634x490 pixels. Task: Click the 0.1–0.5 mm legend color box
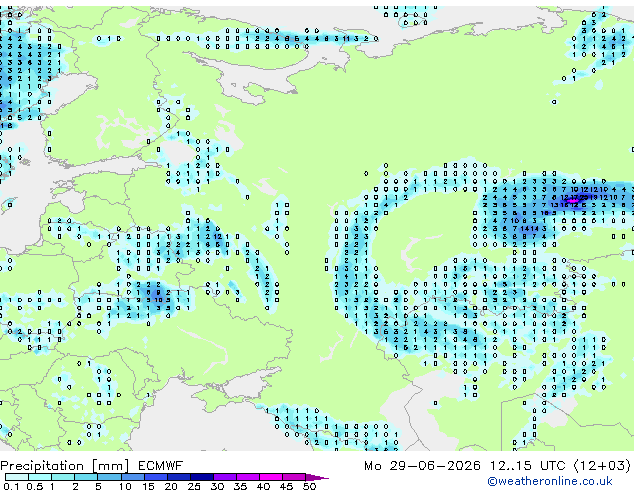(x=17, y=477)
